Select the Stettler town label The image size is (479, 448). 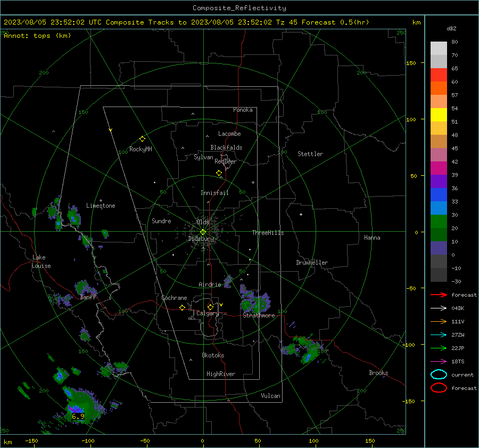pyautogui.click(x=310, y=154)
